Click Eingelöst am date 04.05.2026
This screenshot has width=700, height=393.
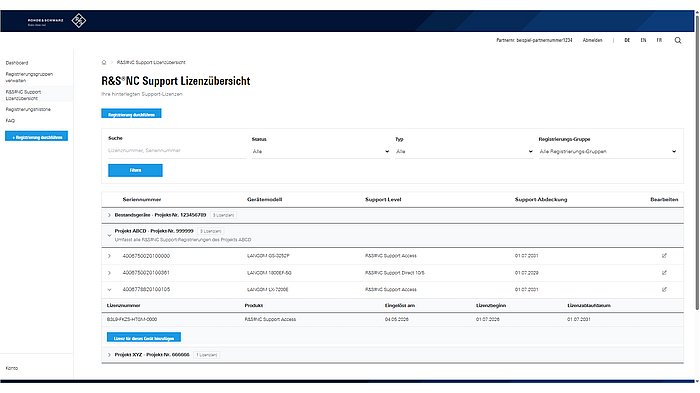click(x=396, y=320)
